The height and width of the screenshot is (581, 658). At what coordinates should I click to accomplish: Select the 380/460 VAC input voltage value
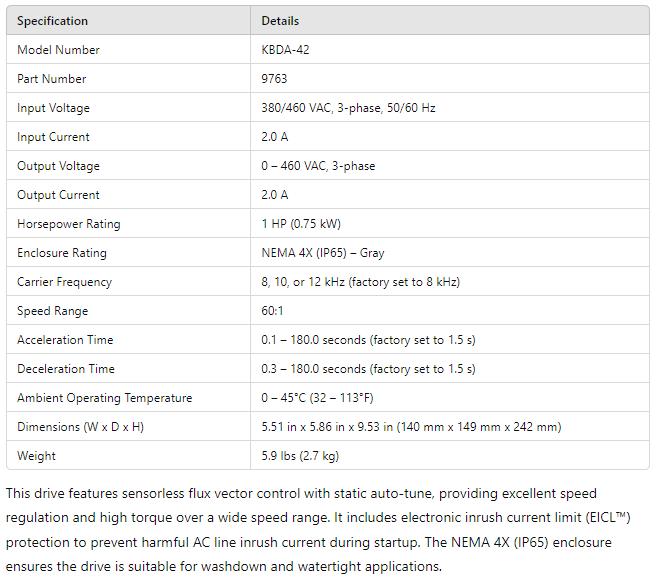tap(364, 108)
